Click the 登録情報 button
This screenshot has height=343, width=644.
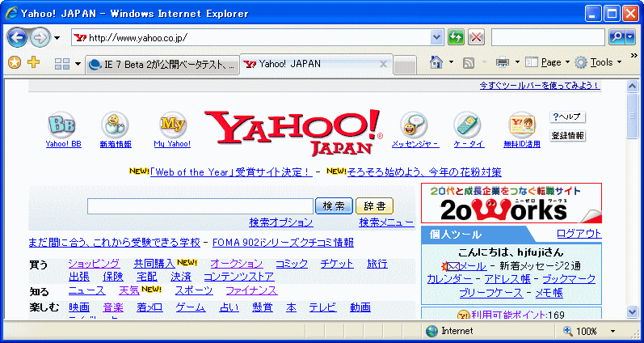pyautogui.click(x=567, y=136)
